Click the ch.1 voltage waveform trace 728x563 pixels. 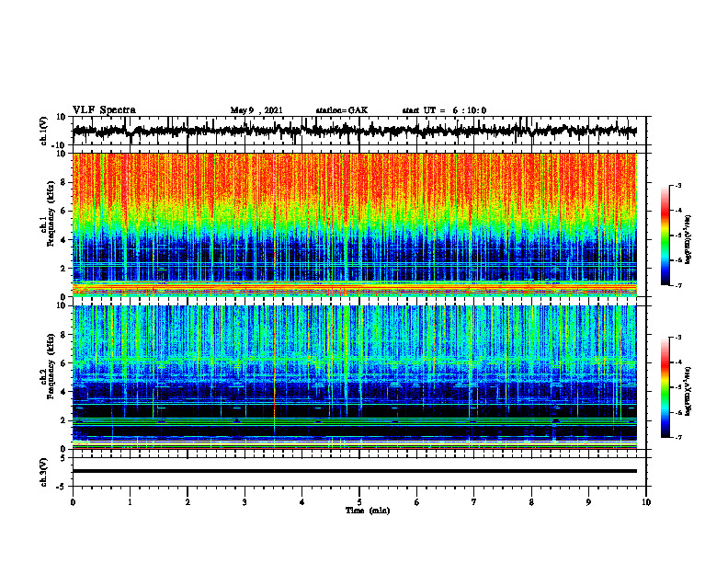coord(354,131)
